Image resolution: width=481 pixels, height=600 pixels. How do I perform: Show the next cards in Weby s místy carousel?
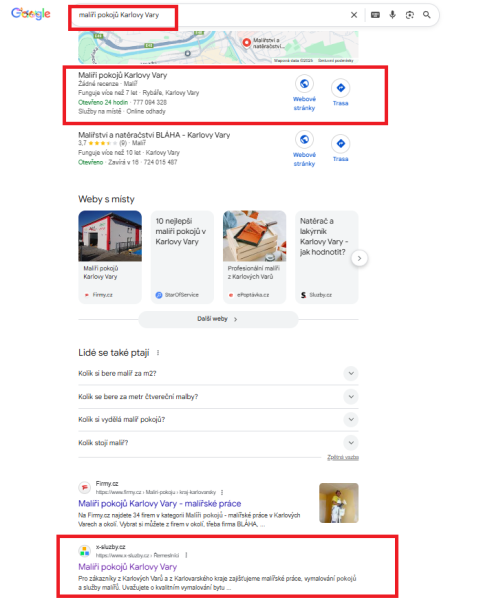pyautogui.click(x=359, y=258)
